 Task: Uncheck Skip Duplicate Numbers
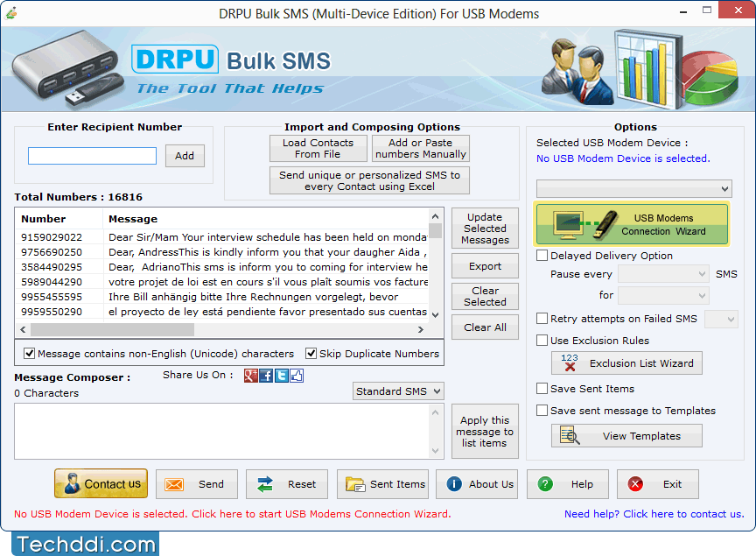(311, 353)
